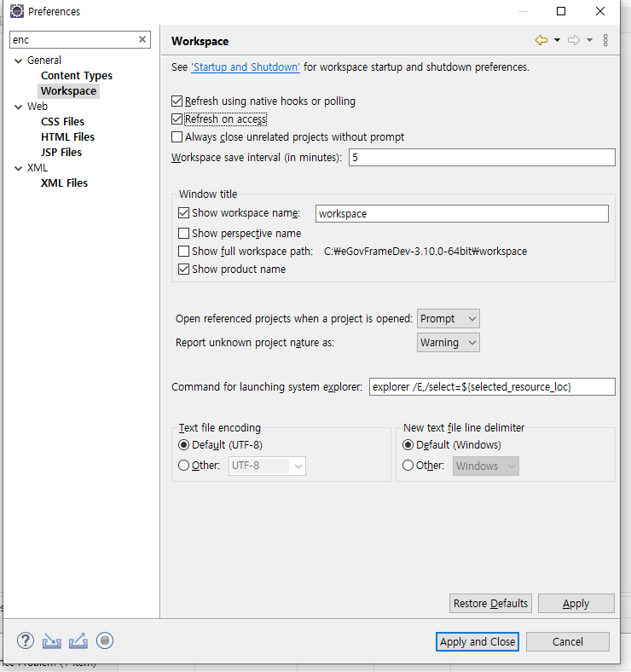
Task: Open the back history dropdown arrow
Action: (557, 40)
